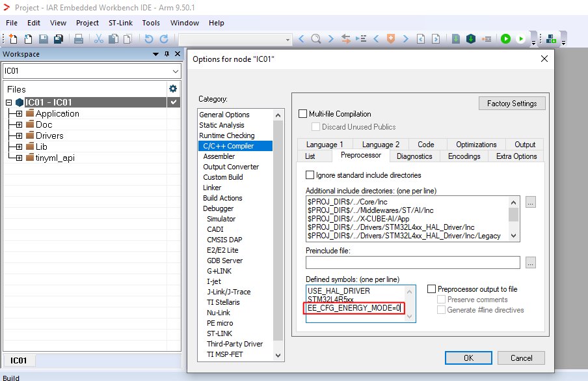Screen dimensions: 588x381
Task: Click Debug without Downloading icon
Action: [x=520, y=38]
